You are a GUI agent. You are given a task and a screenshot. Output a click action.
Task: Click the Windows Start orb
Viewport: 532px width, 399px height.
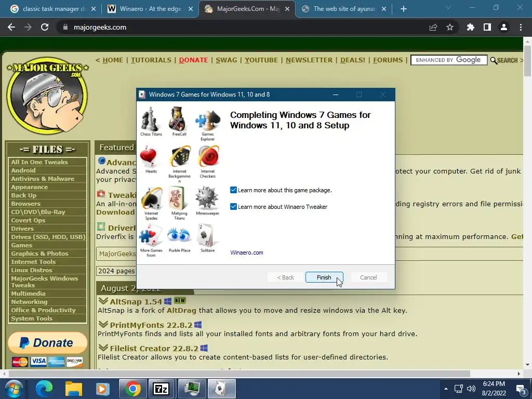click(x=13, y=389)
